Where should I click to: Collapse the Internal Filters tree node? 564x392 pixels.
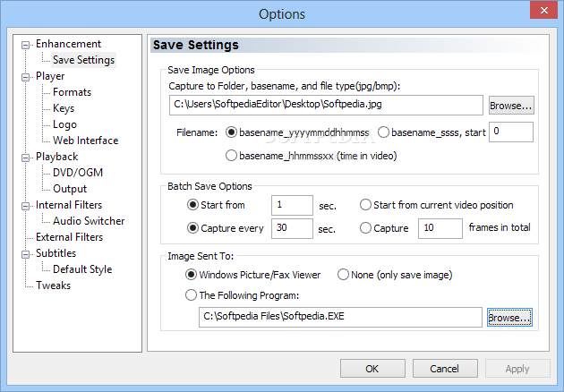tap(25, 207)
